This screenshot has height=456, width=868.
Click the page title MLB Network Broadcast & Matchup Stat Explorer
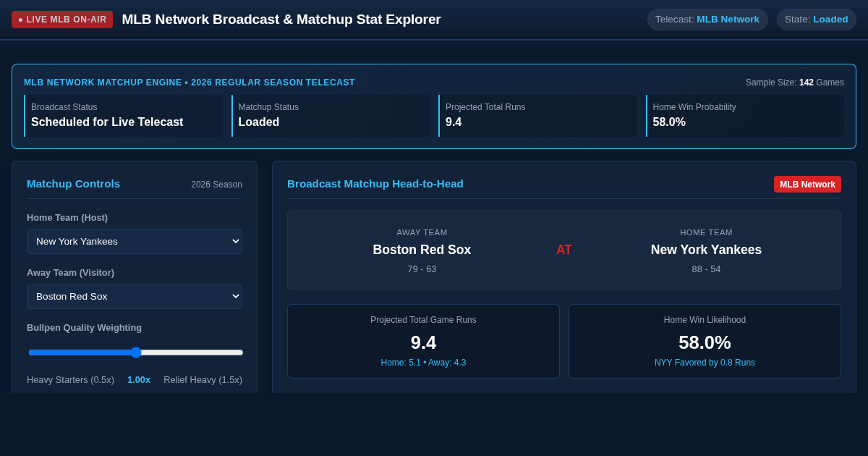pyautogui.click(x=281, y=20)
